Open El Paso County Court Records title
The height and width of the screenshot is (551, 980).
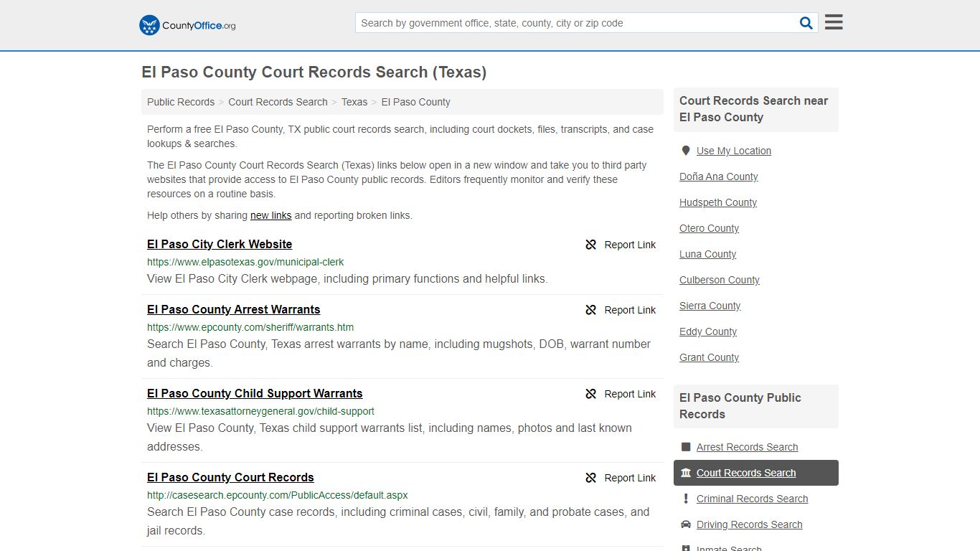click(230, 477)
